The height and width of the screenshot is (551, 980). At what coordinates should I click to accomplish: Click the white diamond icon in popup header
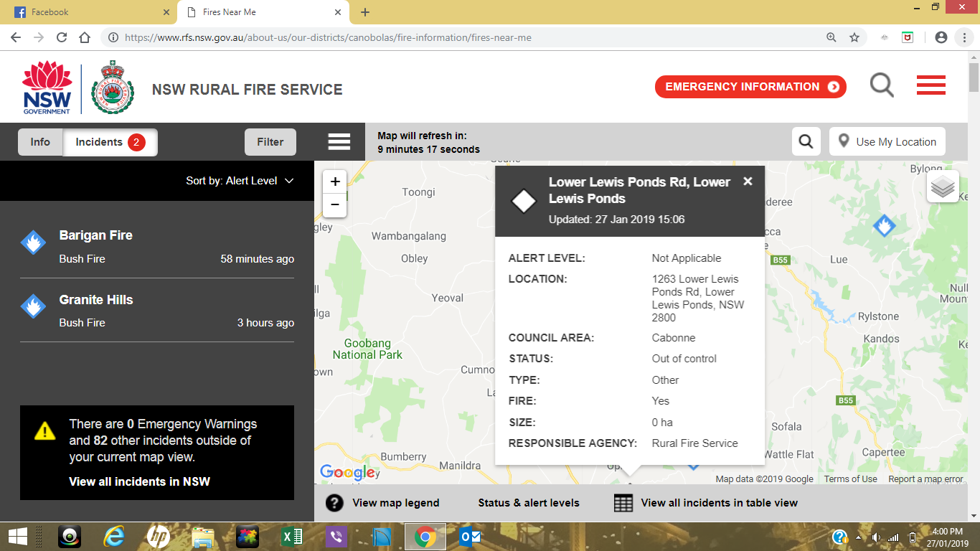click(524, 201)
